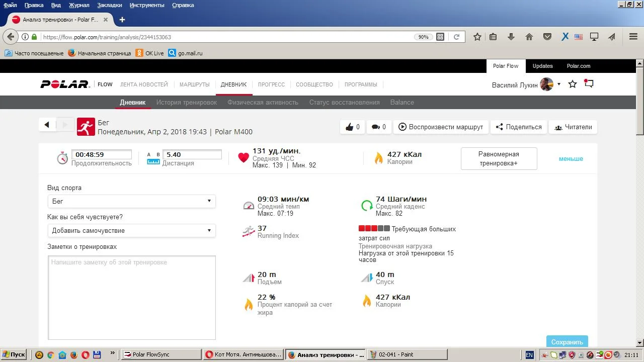Open a new browser tab
The height and width of the screenshot is (362, 644).
tap(122, 20)
